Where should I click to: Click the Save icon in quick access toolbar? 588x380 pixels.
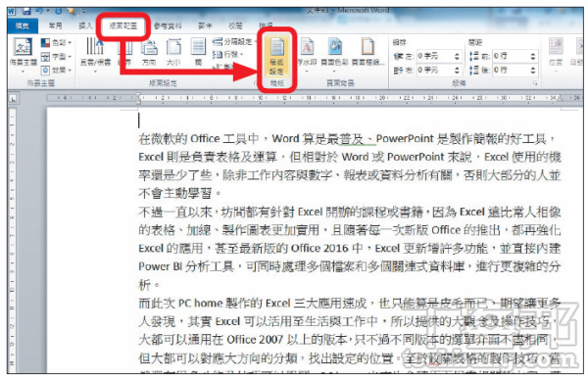pos(26,11)
